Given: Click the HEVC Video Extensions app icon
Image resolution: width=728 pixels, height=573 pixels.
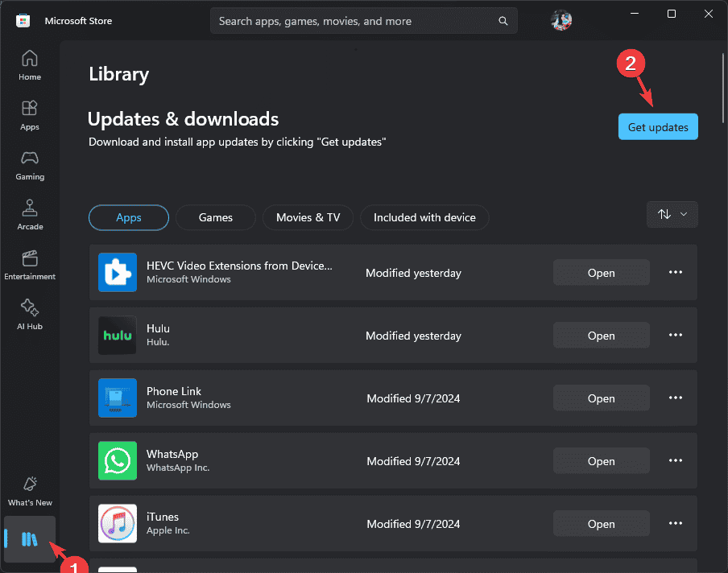Looking at the screenshot, I should pyautogui.click(x=118, y=272).
